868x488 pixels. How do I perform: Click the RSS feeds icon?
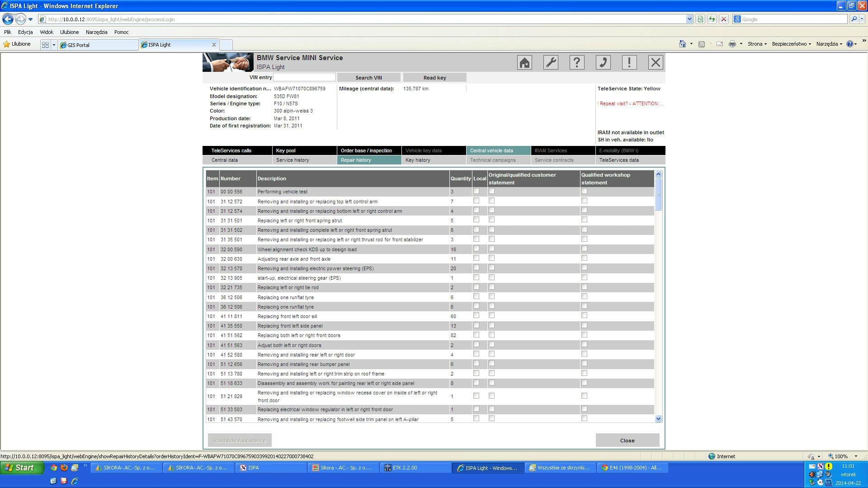point(702,44)
